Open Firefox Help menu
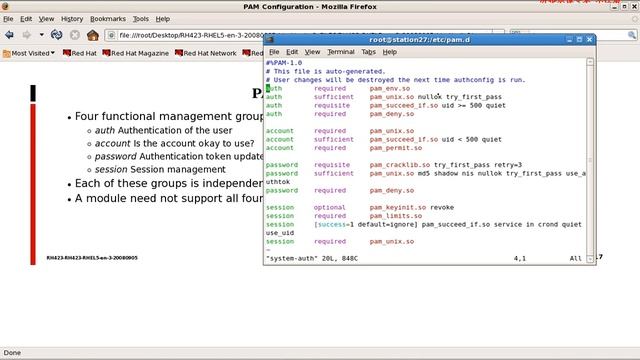 coord(162,19)
